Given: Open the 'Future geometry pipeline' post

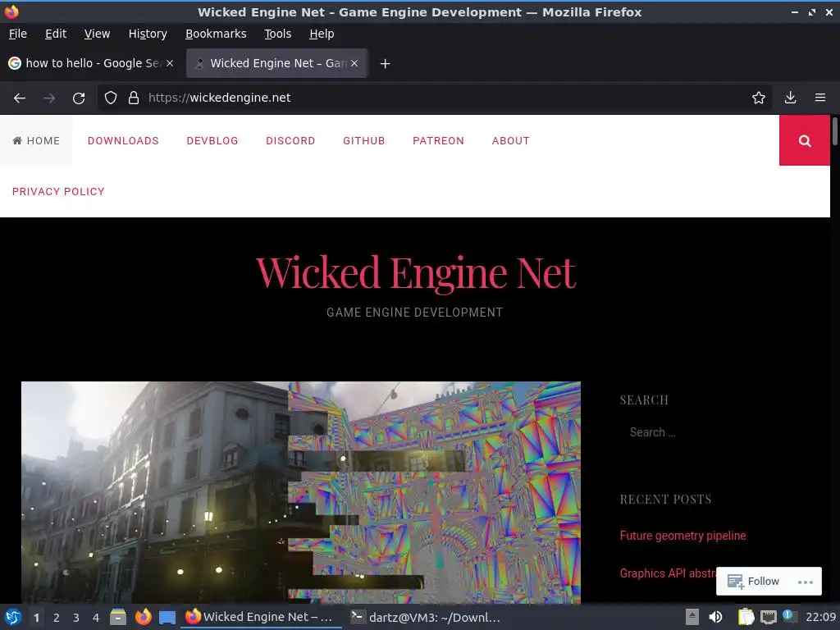Looking at the screenshot, I should click(682, 536).
